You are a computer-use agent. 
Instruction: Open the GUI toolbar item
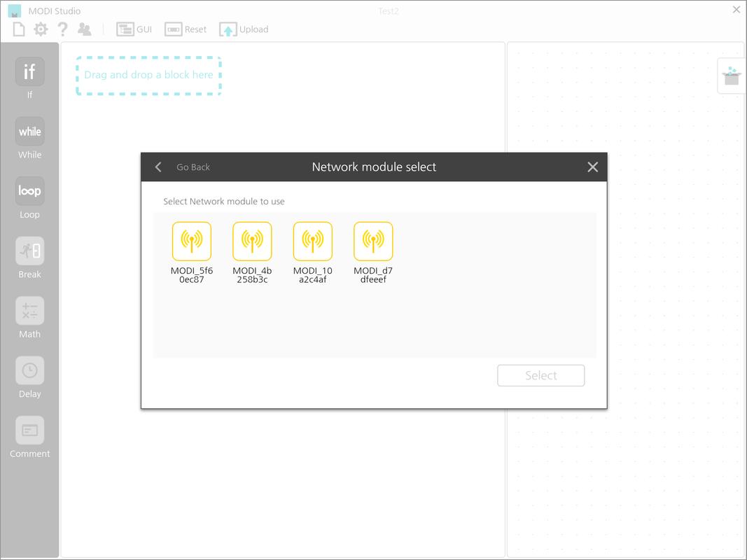click(134, 29)
